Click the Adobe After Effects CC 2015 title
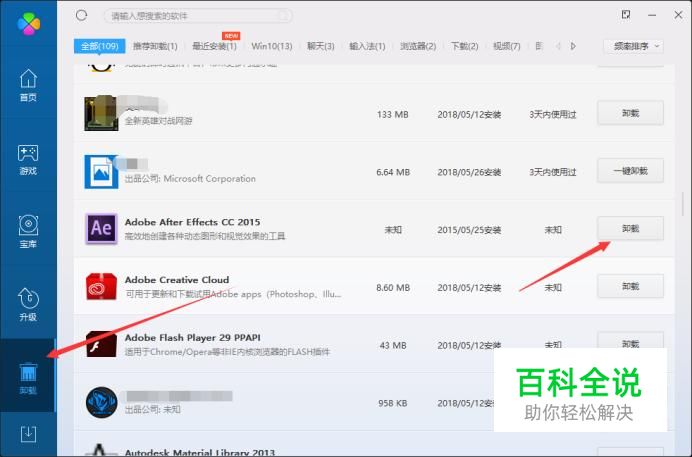Image resolution: width=692 pixels, height=457 pixels. (x=192, y=222)
